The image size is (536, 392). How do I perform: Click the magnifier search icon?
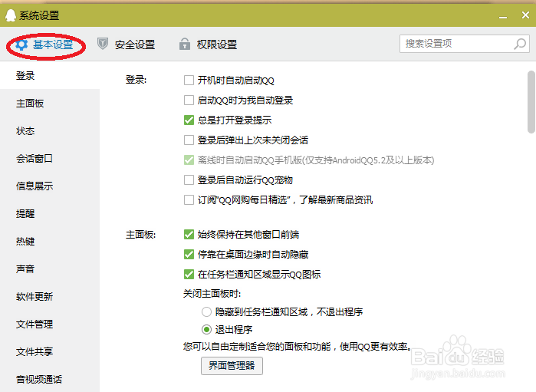pos(520,44)
